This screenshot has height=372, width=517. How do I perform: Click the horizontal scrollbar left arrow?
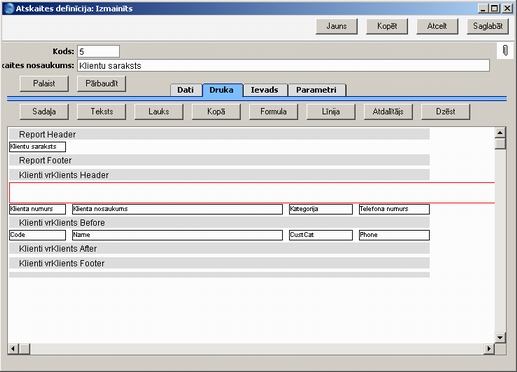tap(13, 349)
